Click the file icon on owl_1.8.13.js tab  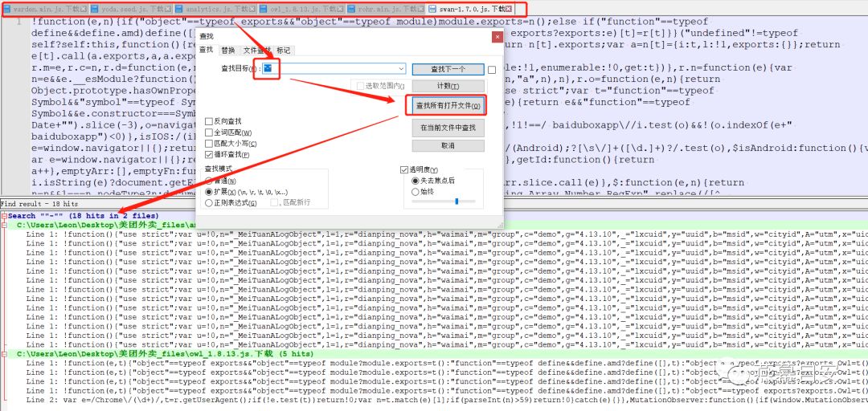tap(263, 9)
